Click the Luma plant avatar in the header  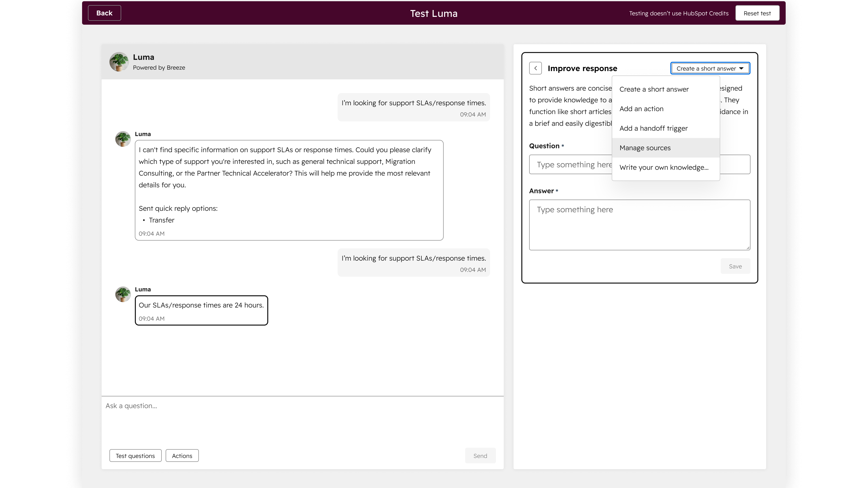119,62
